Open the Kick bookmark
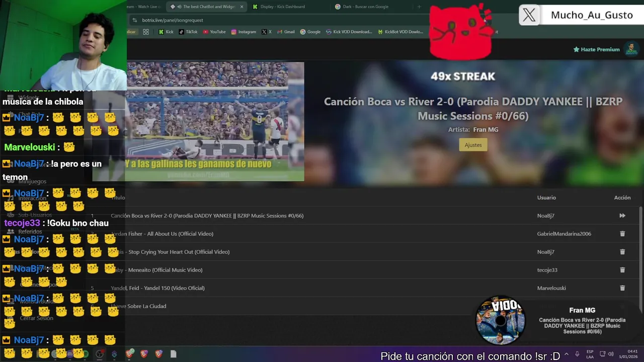 coord(166,32)
